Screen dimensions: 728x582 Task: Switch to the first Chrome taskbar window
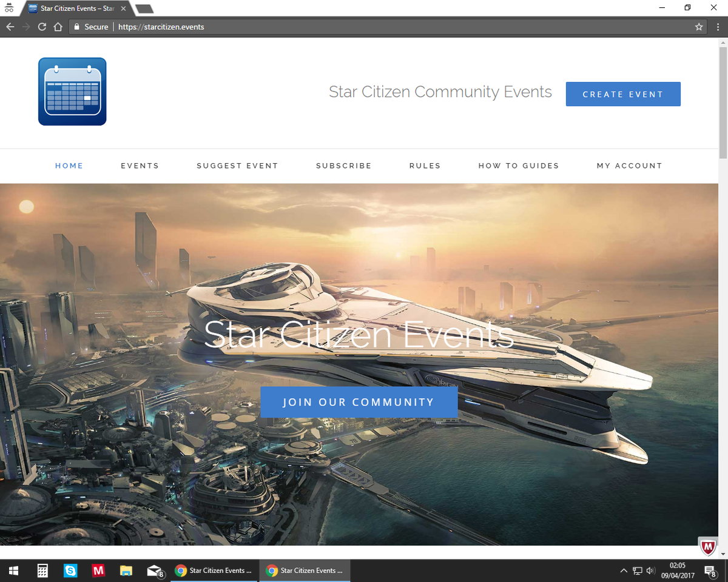tap(214, 570)
